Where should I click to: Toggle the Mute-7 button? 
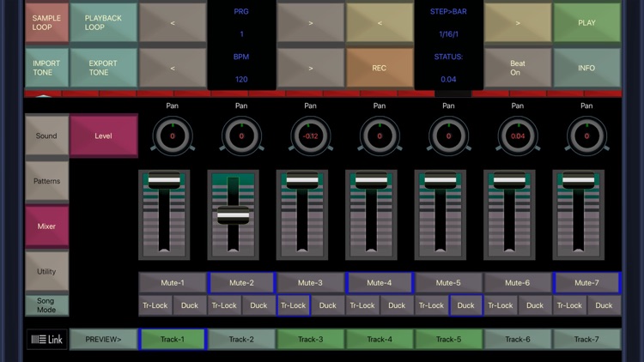click(586, 283)
